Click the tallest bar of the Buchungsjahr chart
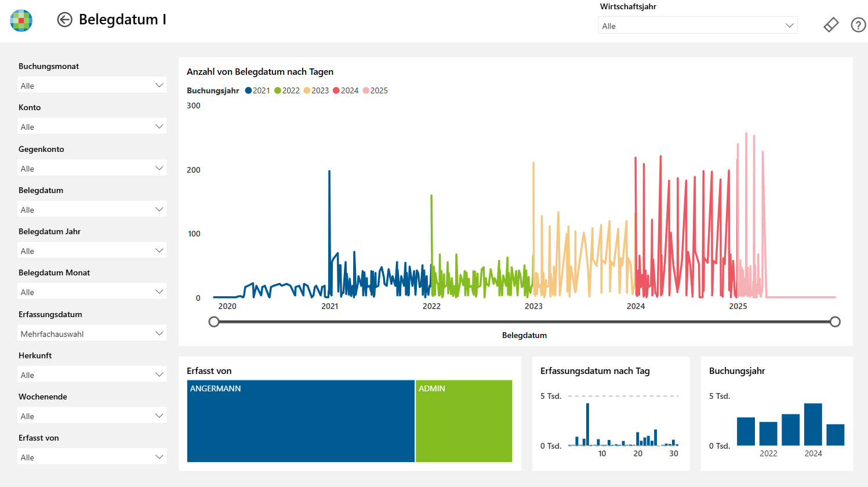Viewport: 868px width, 487px height. point(813,424)
